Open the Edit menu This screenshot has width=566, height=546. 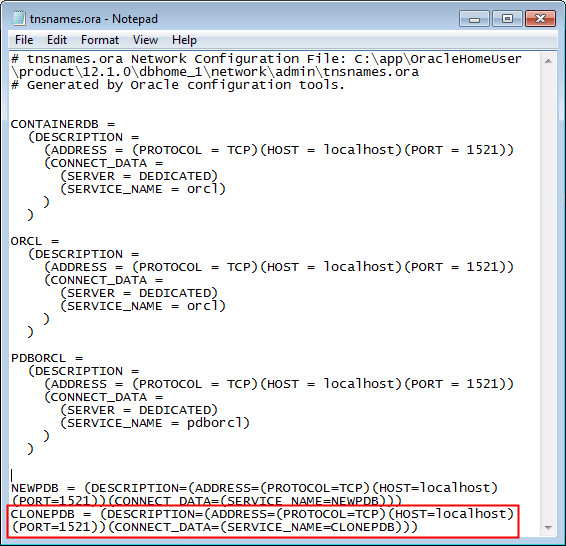(57, 40)
